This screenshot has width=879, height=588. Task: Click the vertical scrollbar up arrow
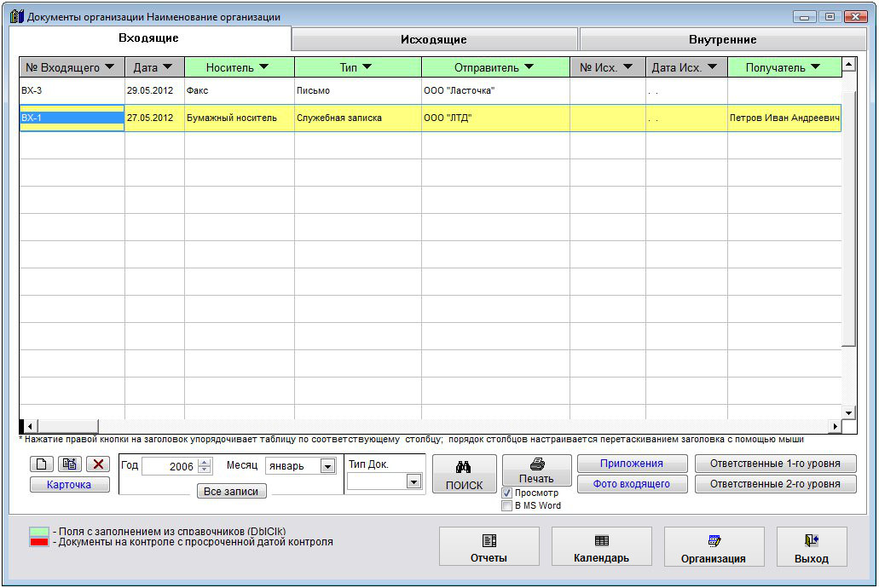coord(848,65)
